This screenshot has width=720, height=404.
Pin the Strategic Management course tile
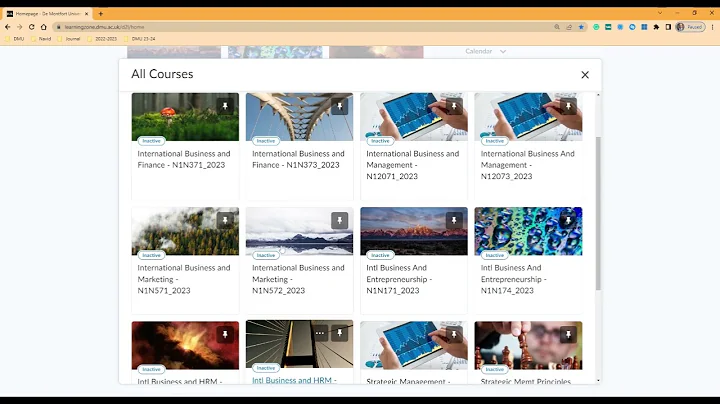[454, 334]
